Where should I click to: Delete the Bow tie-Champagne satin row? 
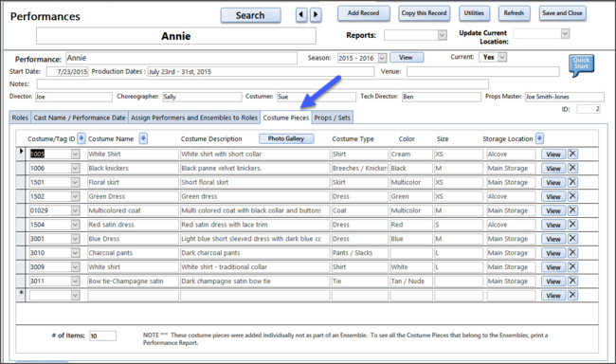pyautogui.click(x=572, y=282)
